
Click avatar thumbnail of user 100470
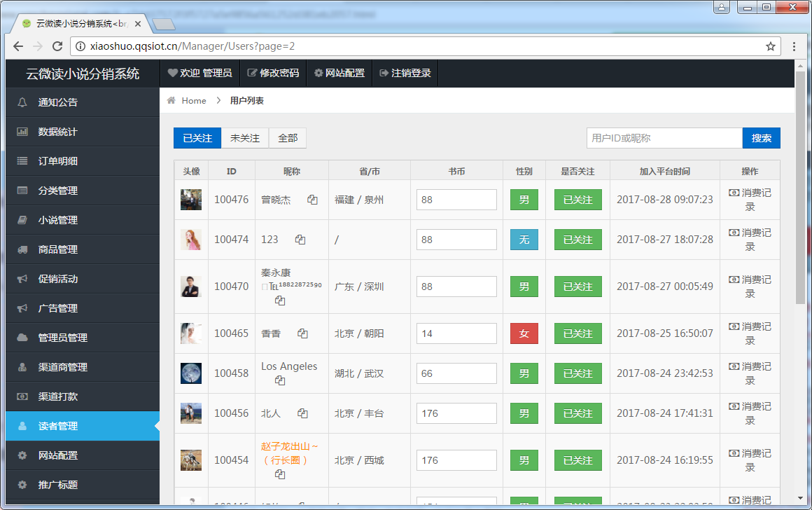point(191,286)
